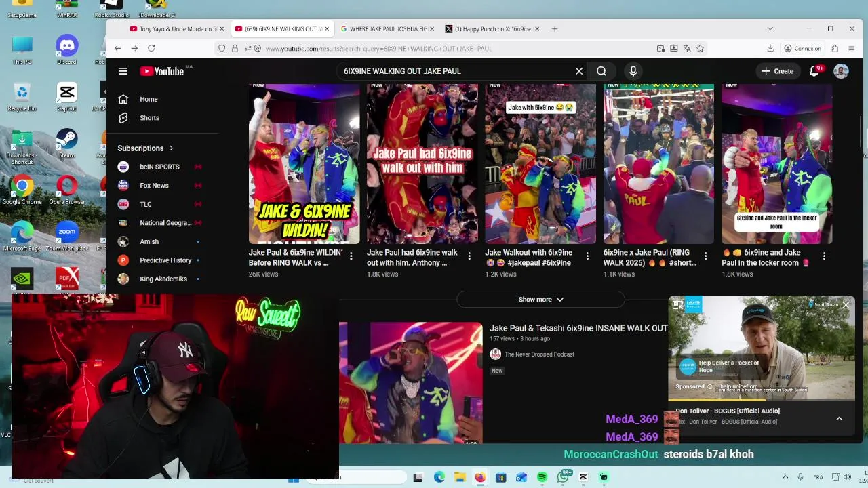The image size is (868, 488).
Task: Open the Firefox application hamburger menu
Action: tap(852, 48)
